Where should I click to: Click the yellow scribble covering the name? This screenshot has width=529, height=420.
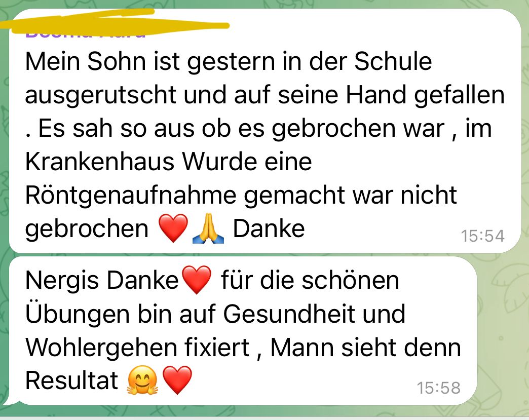(x=115, y=22)
